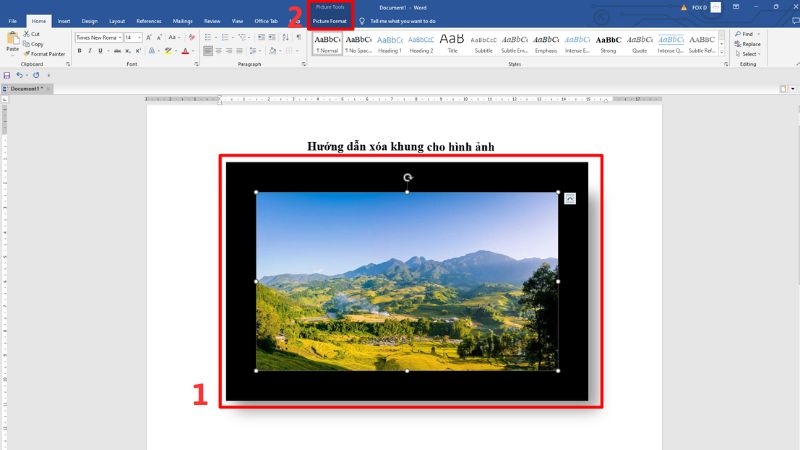Click the Replace button in Editing
Screen dimensions: 800x450
click(x=750, y=44)
